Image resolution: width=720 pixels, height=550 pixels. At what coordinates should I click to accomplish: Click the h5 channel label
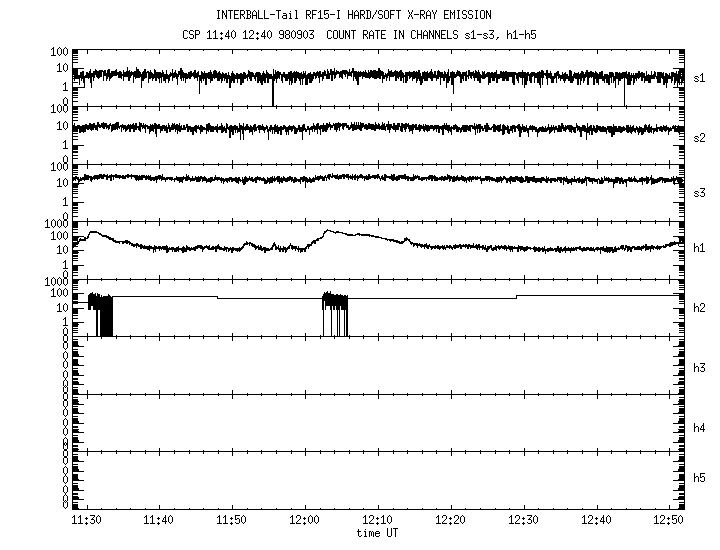tap(700, 478)
